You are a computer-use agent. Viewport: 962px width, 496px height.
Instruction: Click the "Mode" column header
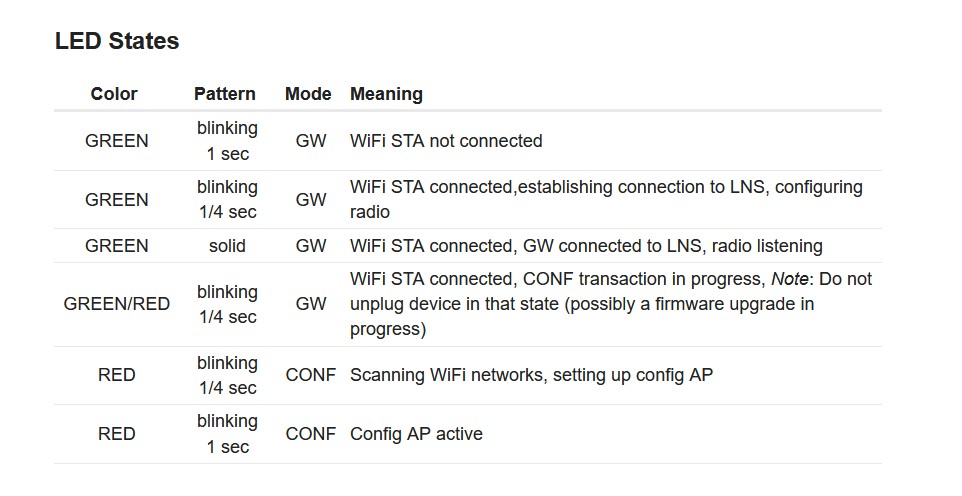click(x=308, y=94)
